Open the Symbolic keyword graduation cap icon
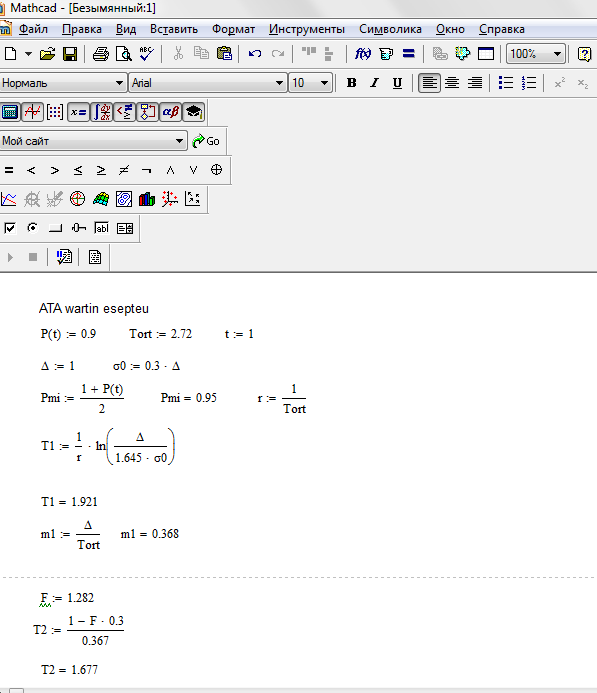597x693 pixels. point(194,112)
